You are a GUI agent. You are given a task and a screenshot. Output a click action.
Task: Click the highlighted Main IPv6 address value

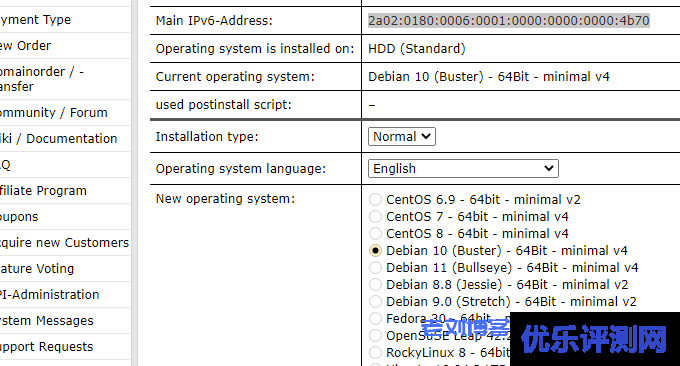509,20
